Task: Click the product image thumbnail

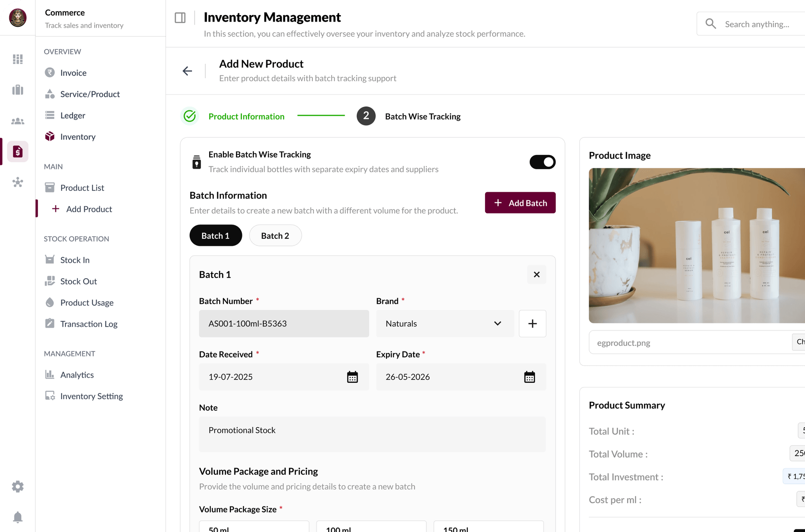Action: [696, 245]
